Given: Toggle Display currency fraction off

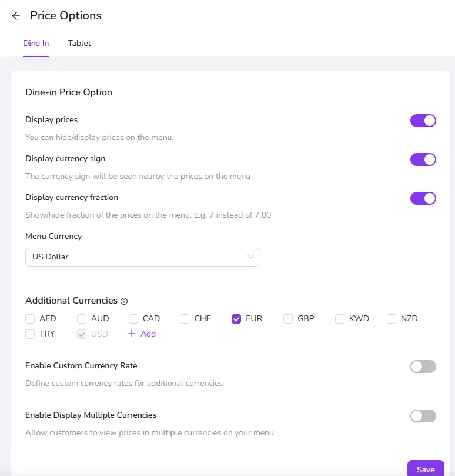Looking at the screenshot, I should [x=423, y=198].
